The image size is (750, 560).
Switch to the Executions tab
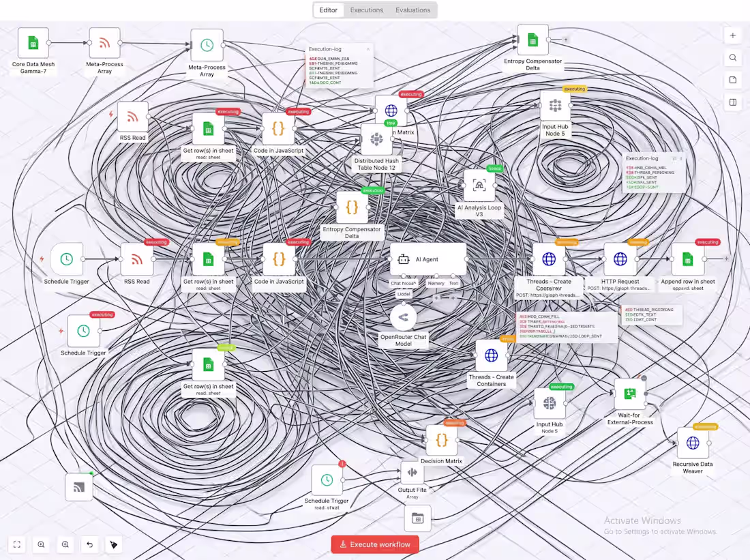pos(366,10)
